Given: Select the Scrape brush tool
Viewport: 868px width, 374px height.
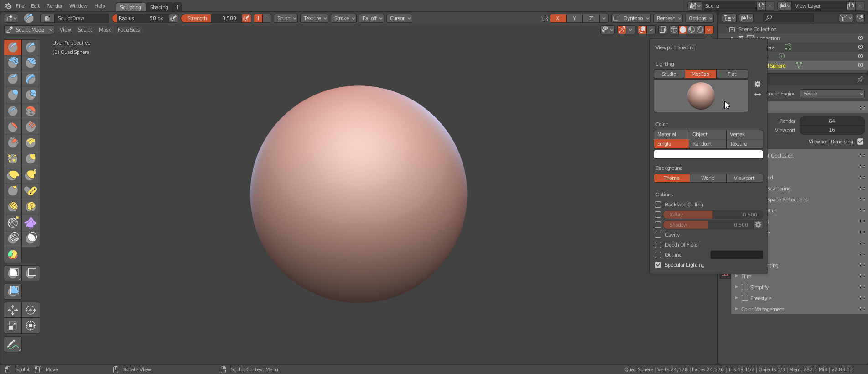Looking at the screenshot, I should coord(13,143).
